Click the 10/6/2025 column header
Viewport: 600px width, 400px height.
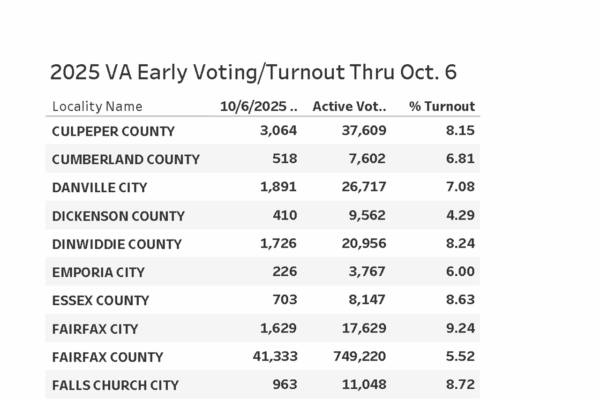click(259, 106)
